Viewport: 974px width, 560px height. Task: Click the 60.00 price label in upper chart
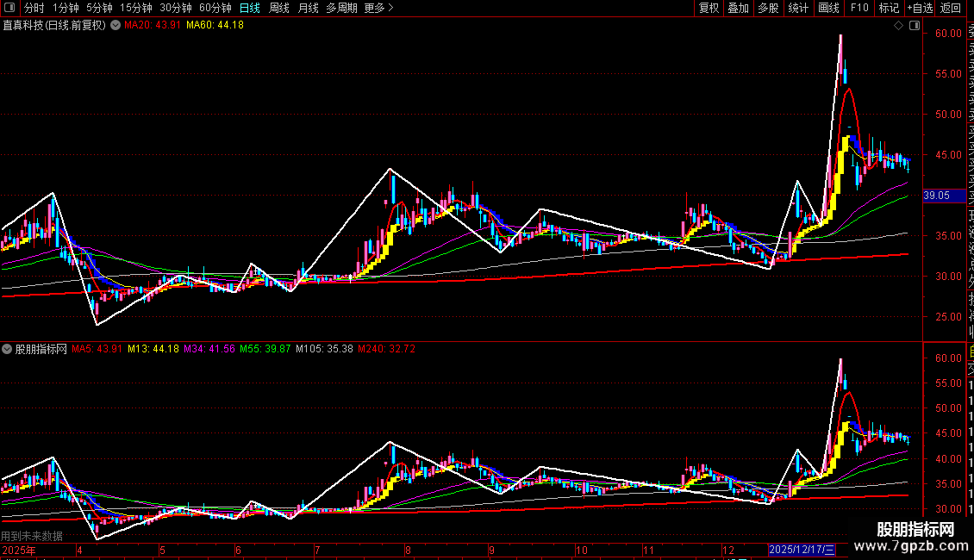click(948, 34)
